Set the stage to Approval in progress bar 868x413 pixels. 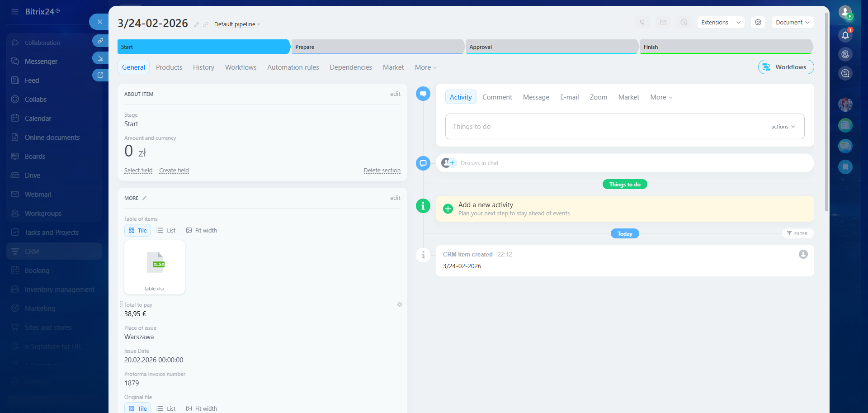tap(552, 47)
